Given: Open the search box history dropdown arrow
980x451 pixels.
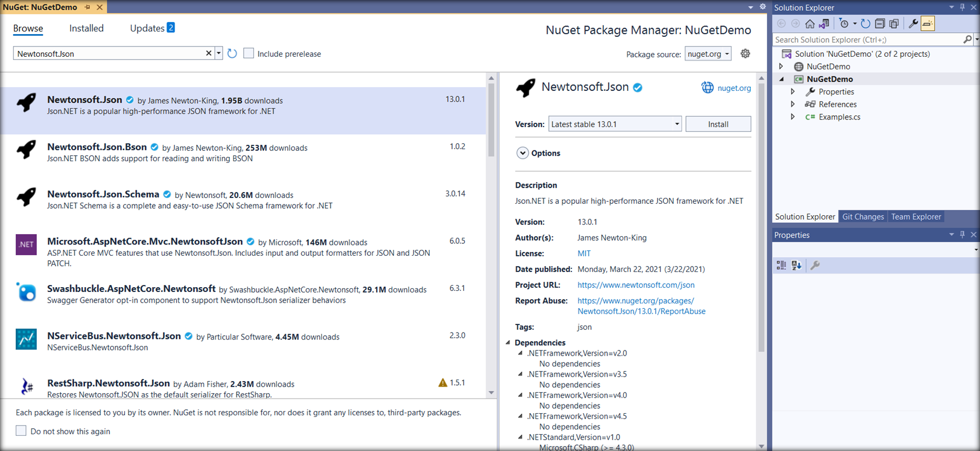Looking at the screenshot, I should pos(218,53).
